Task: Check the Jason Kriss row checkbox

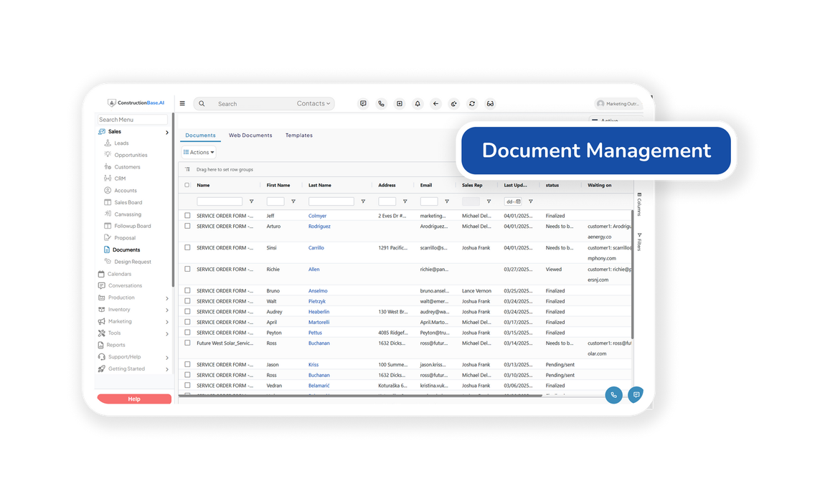Action: point(187,364)
